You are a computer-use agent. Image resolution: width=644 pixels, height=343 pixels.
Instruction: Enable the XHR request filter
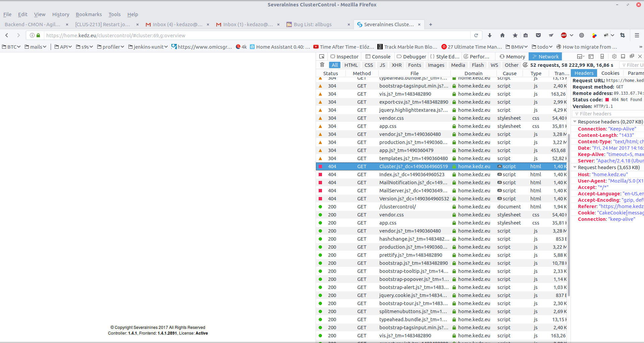click(x=396, y=65)
